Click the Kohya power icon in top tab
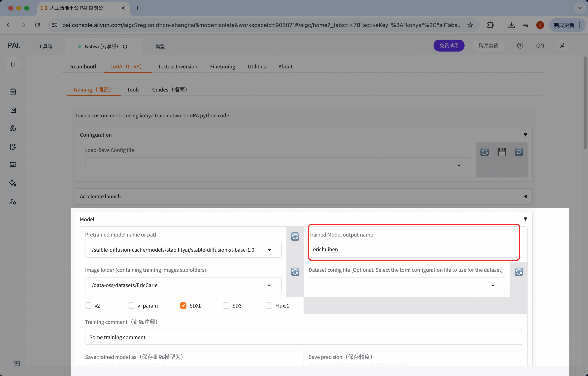The image size is (588, 376). (125, 46)
